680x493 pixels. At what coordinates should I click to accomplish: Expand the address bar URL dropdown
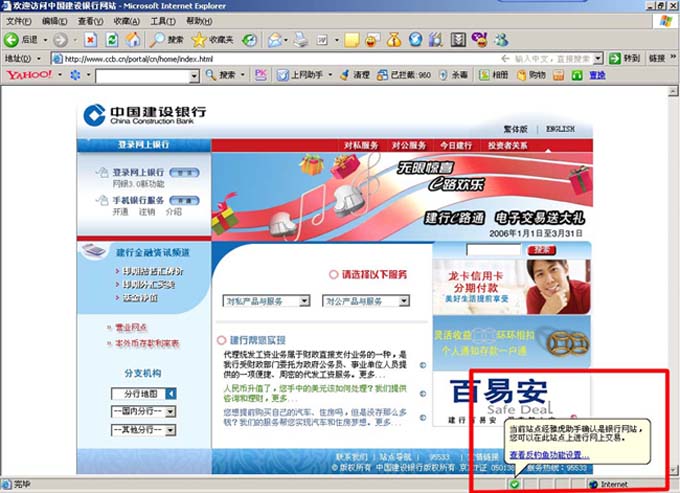pyautogui.click(x=598, y=58)
